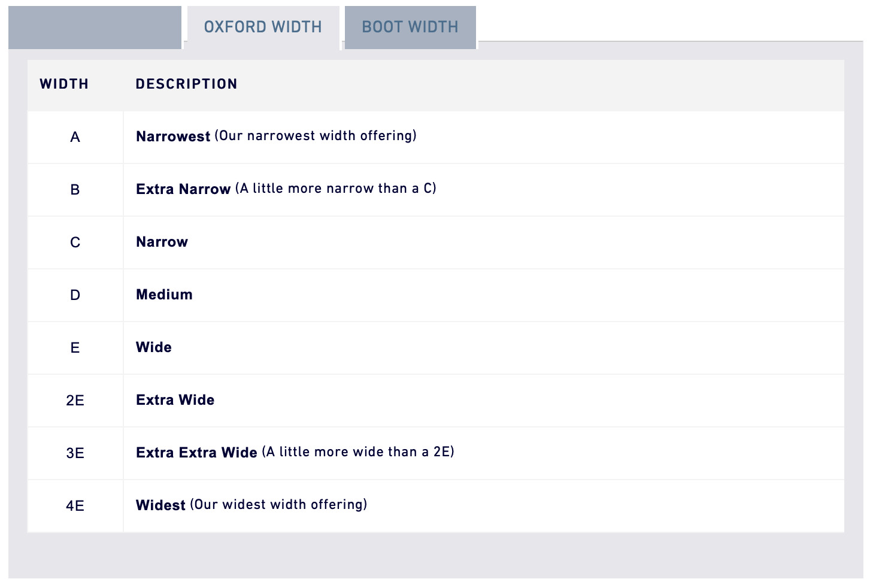Click the Medium description text
Image resolution: width=873 pixels, height=588 pixels.
pos(164,295)
